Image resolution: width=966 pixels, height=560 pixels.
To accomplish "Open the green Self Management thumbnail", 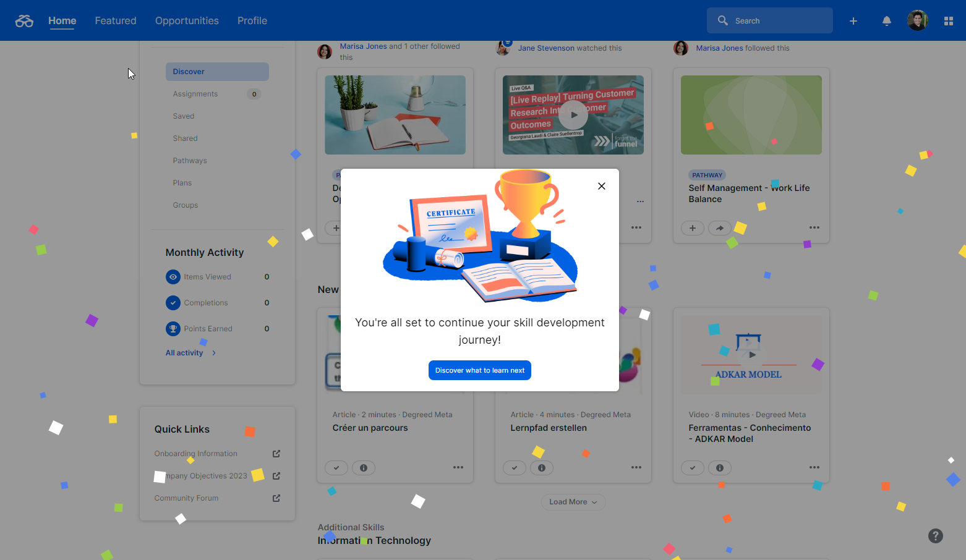I will pos(751,115).
